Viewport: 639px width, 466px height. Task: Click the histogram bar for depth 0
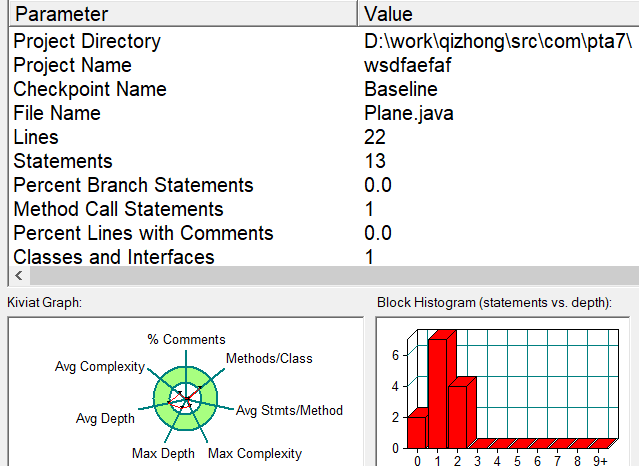tap(417, 431)
